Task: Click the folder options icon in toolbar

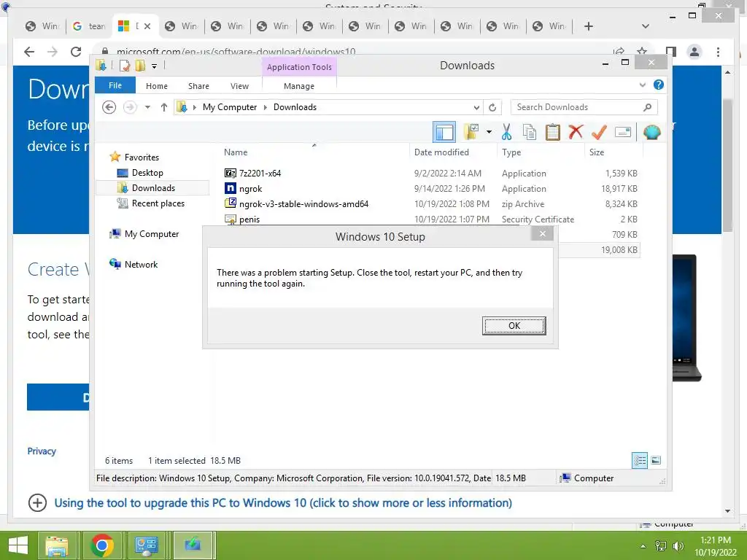Action: [472, 132]
